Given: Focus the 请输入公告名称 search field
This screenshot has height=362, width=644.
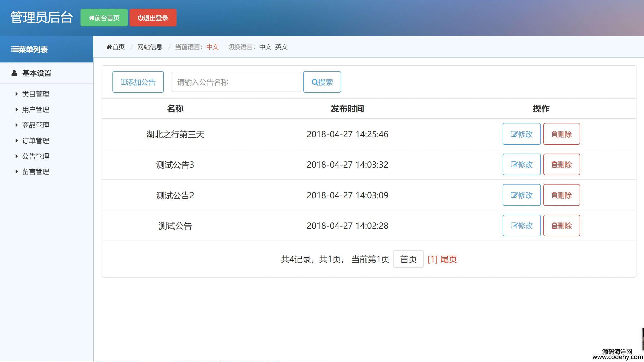Looking at the screenshot, I should point(236,82).
